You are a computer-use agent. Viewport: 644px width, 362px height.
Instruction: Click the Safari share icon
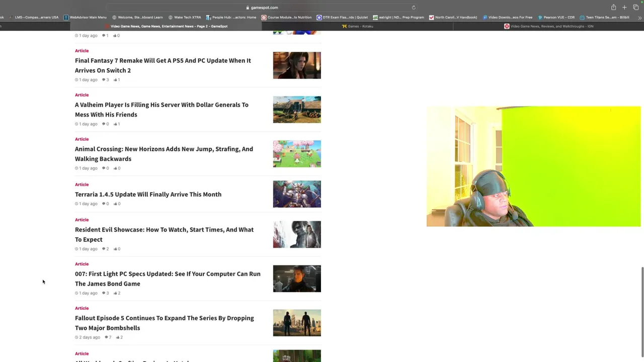(613, 7)
